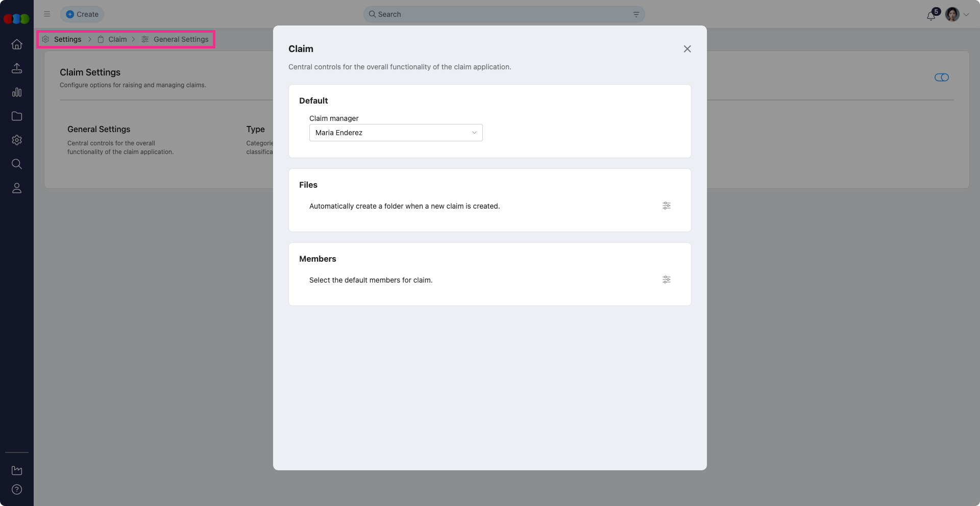Open the Home icon in sidebar
This screenshot has height=506, width=980.
(x=17, y=44)
